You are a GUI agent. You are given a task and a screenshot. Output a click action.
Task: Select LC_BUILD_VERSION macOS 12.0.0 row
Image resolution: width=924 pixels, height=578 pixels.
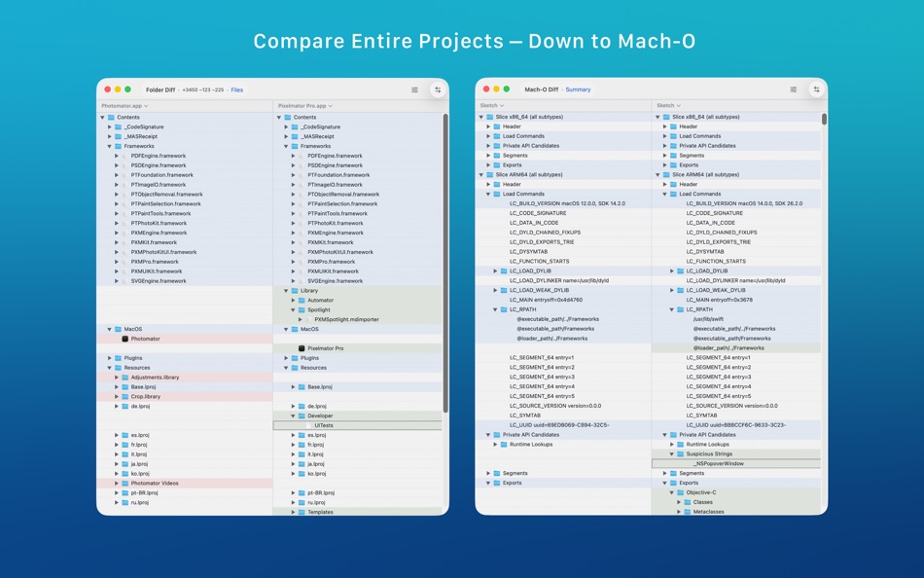tap(563, 203)
